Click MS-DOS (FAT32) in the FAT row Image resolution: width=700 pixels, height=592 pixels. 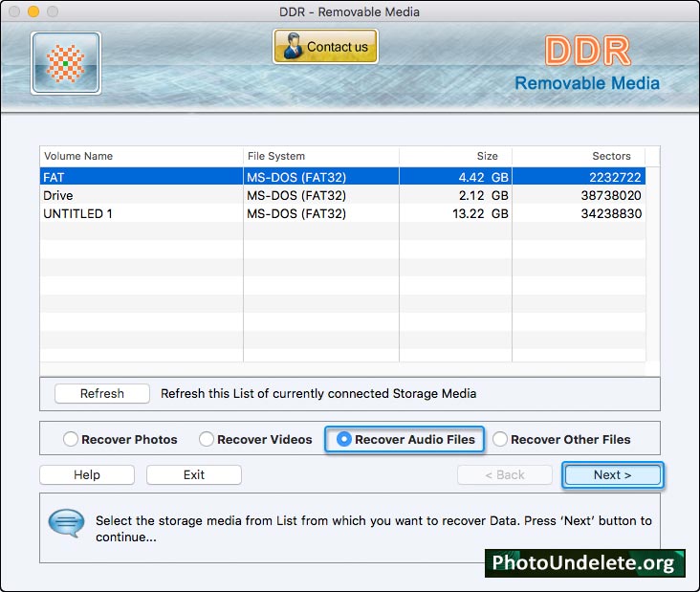click(x=296, y=177)
